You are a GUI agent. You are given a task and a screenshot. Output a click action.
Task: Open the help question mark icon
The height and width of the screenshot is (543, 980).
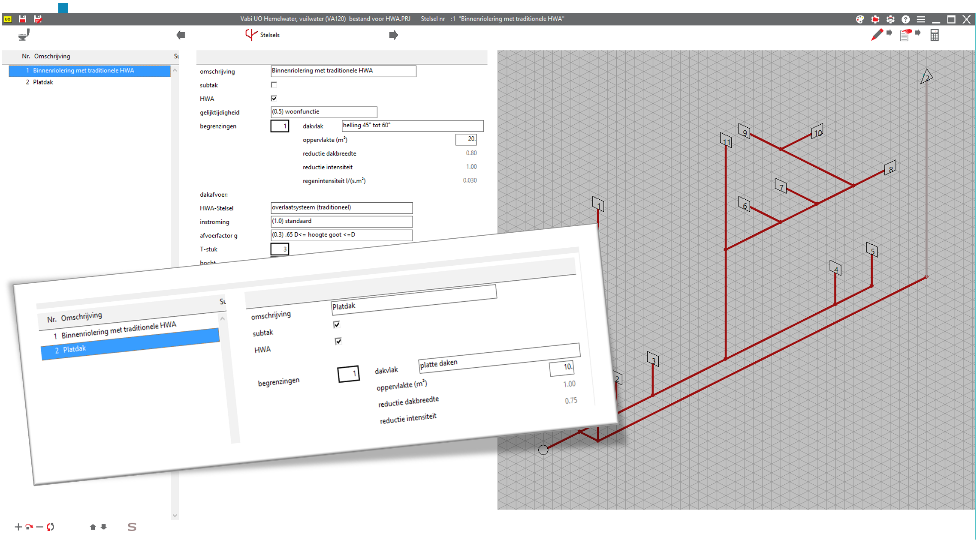905,19
